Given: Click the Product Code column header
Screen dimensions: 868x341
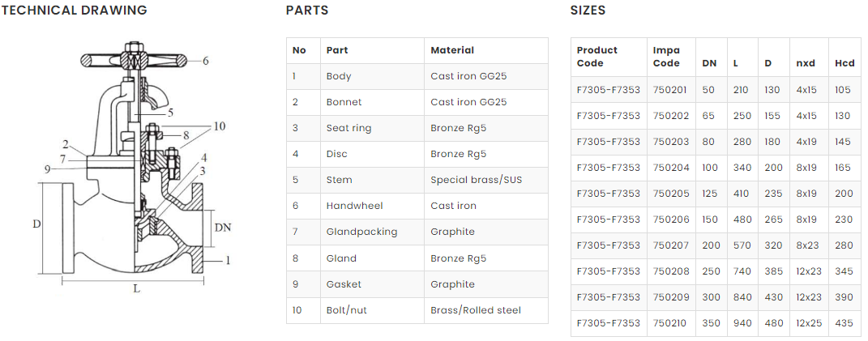Looking at the screenshot, I should [597, 57].
